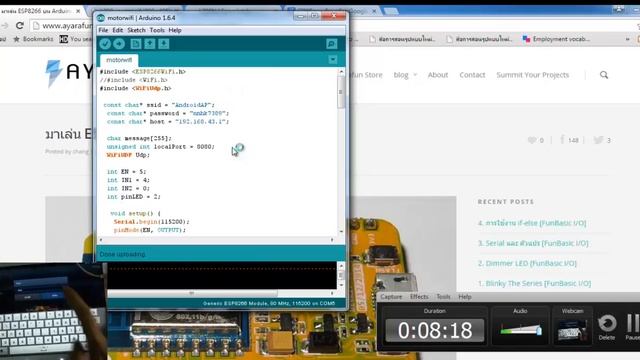Click the Arduino code editor horizontal scrollbar

point(216,240)
